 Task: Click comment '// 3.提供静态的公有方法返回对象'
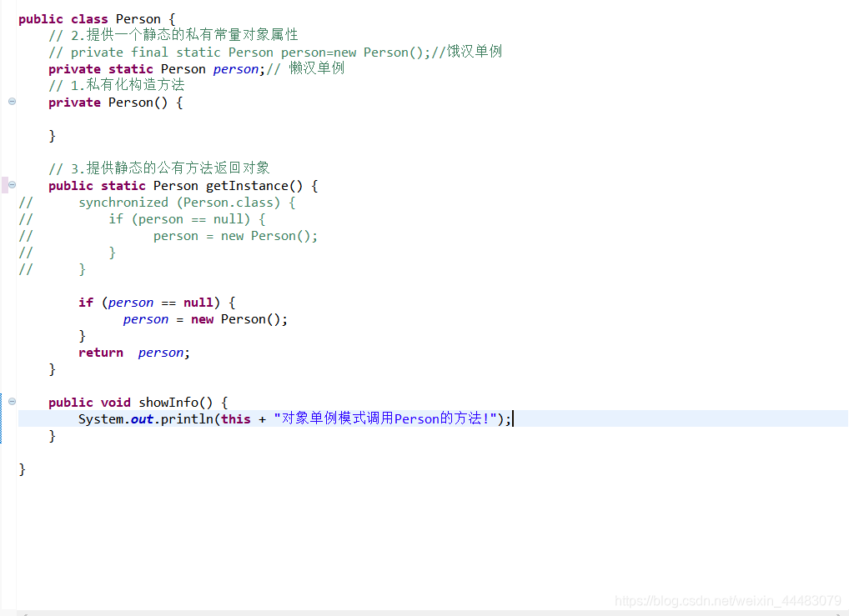pyautogui.click(x=159, y=168)
